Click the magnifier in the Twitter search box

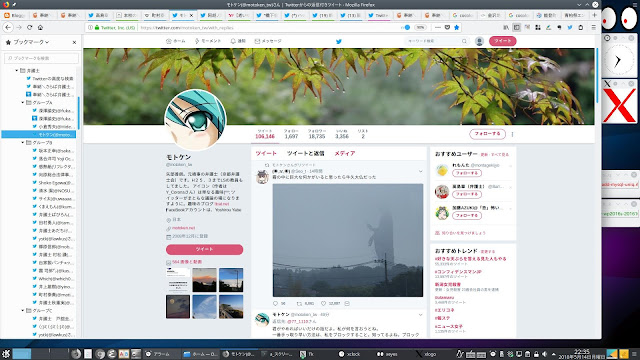click(464, 41)
